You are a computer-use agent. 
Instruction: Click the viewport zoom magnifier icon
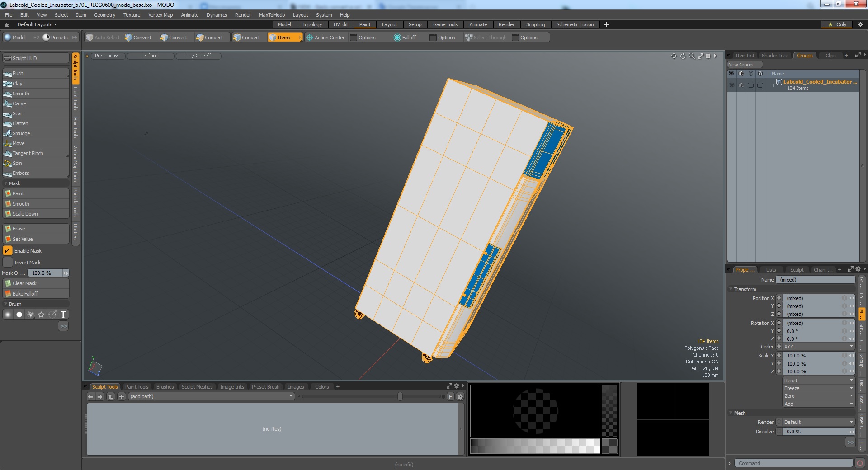(x=692, y=56)
